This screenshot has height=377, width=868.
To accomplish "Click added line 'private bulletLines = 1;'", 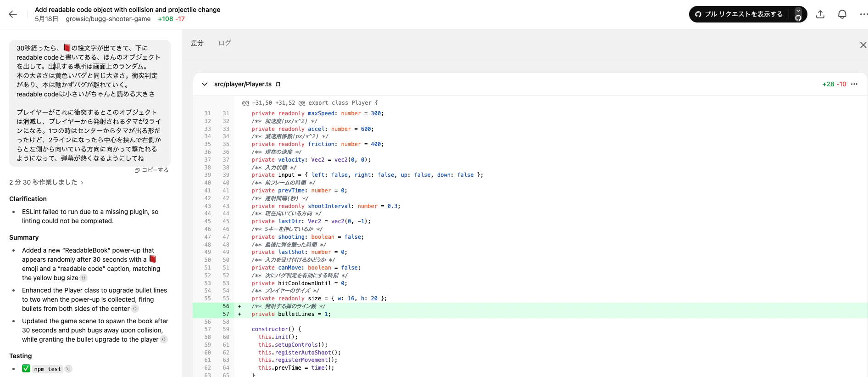I will tap(291, 314).
